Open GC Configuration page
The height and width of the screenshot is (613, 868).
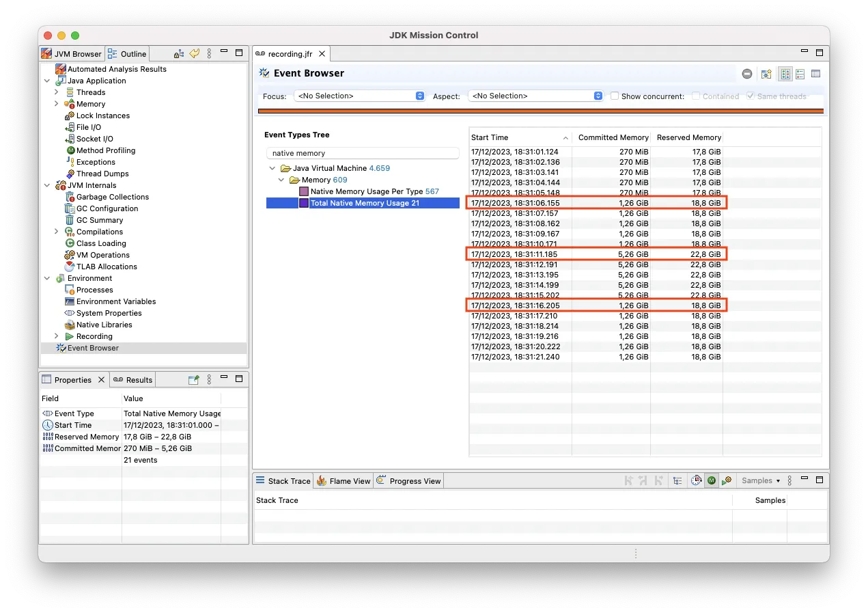[107, 208]
